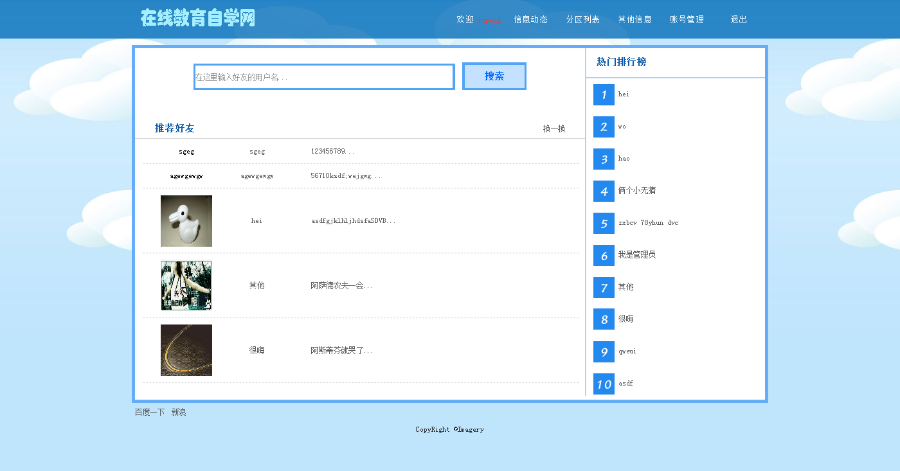
Task: Open the golden curve avatar thumbnail
Action: [186, 351]
